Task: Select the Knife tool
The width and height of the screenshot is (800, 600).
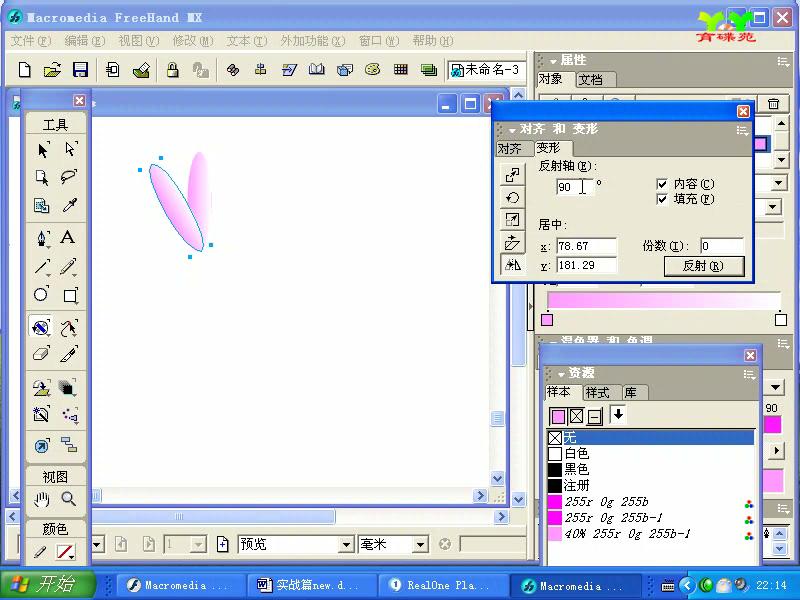Action: (x=68, y=354)
